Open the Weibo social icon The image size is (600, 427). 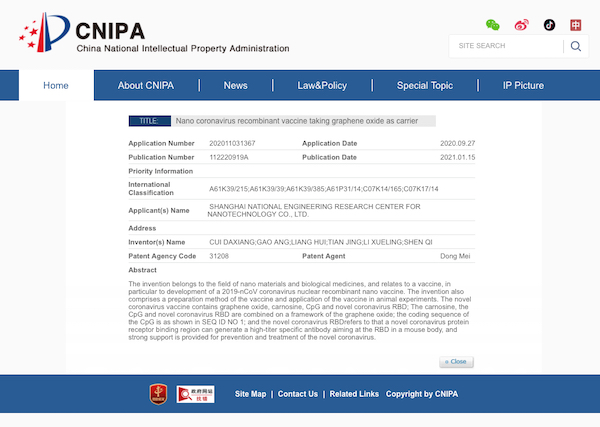tap(522, 25)
